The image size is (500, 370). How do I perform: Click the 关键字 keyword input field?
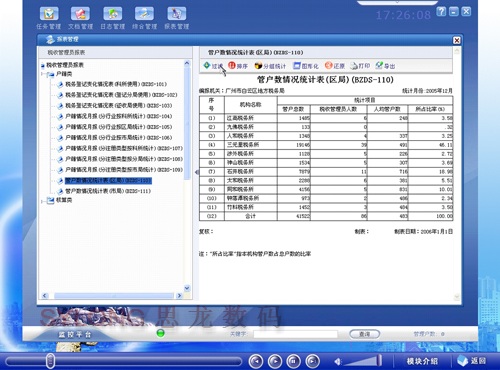(295, 334)
